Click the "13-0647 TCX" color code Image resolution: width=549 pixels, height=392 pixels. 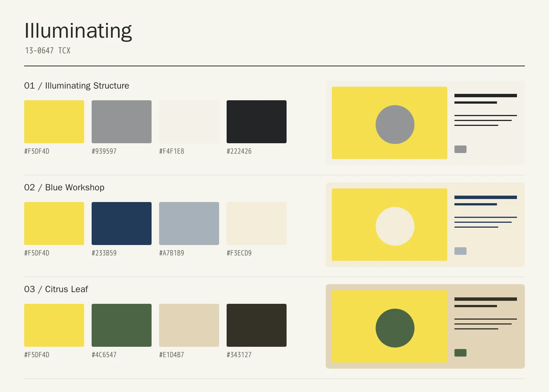[48, 51]
